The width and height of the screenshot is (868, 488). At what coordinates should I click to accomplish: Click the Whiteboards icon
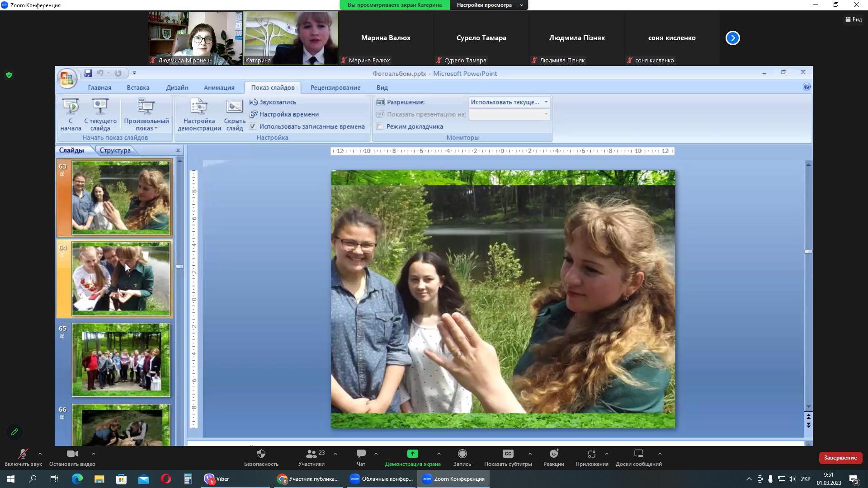click(638, 454)
